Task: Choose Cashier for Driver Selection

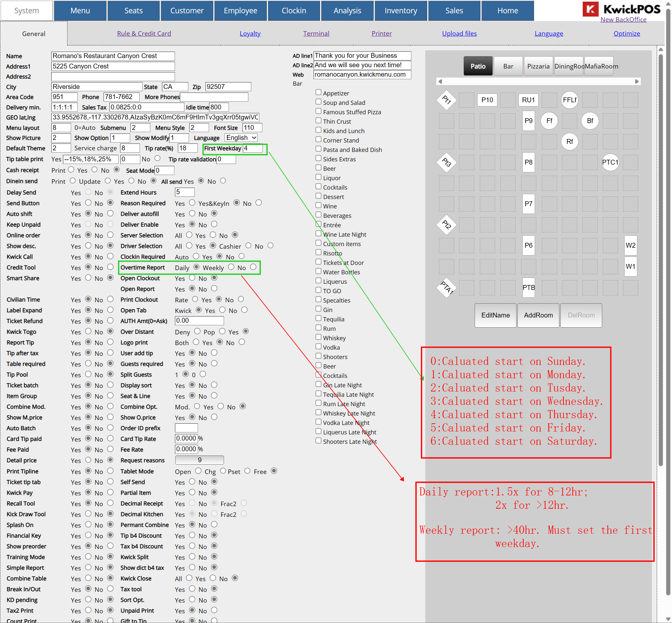Action: pos(248,245)
